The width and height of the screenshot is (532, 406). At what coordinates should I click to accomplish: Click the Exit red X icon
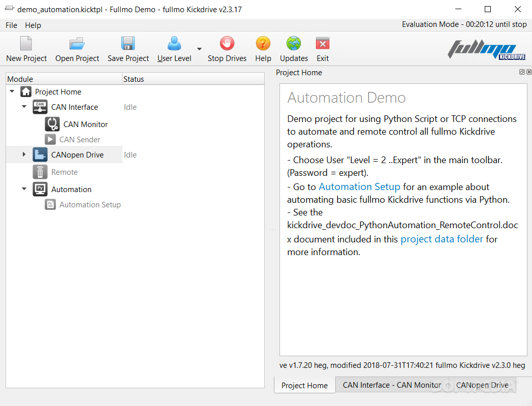coord(322,43)
